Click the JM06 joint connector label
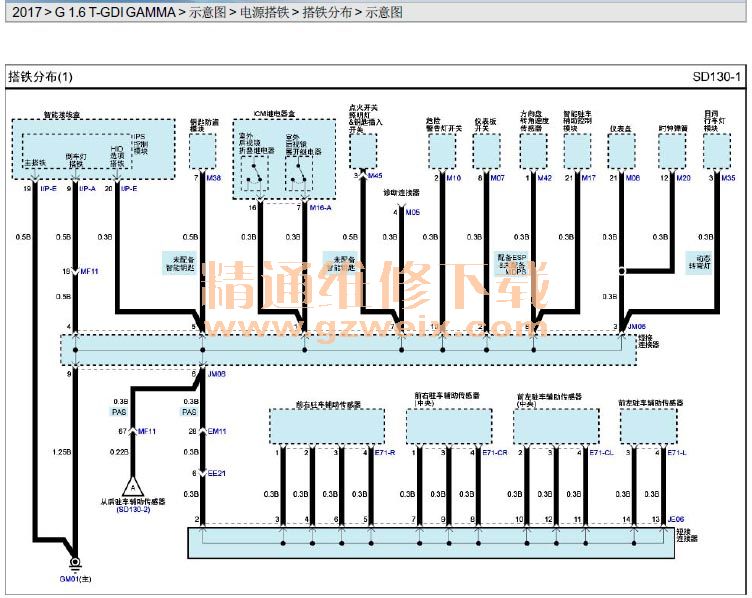 (x=636, y=327)
